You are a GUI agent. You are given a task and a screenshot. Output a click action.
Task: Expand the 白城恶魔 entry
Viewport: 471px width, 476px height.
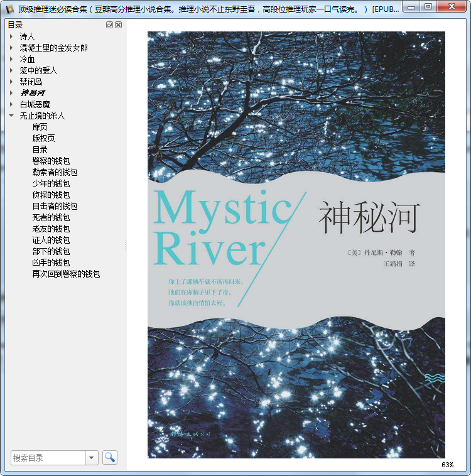(x=11, y=104)
